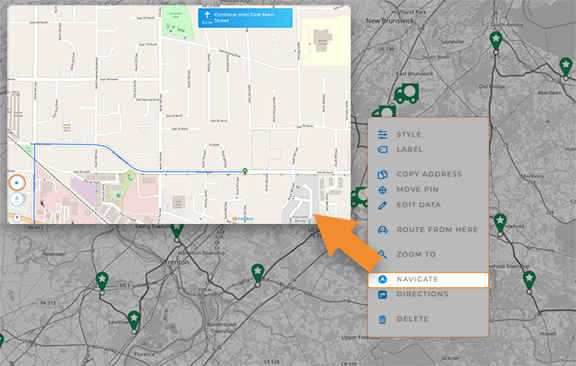The image size is (576, 366).
Task: Click the small square button at inset map corner
Action: point(17,218)
